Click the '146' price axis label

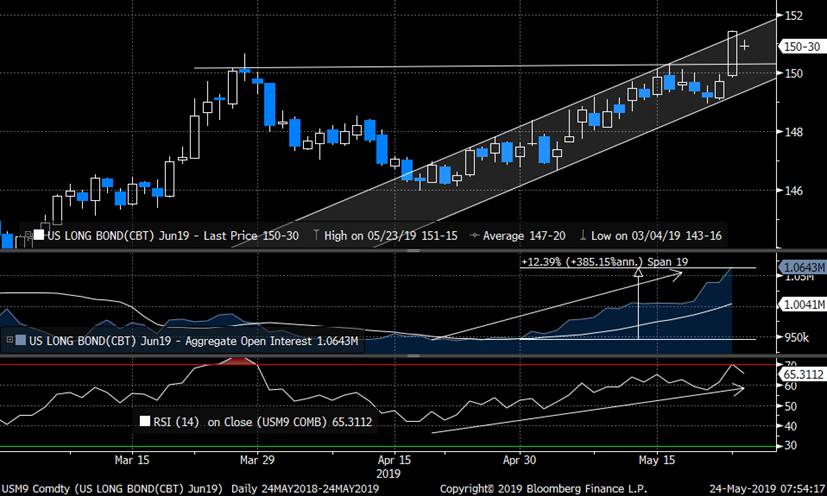tap(794, 190)
